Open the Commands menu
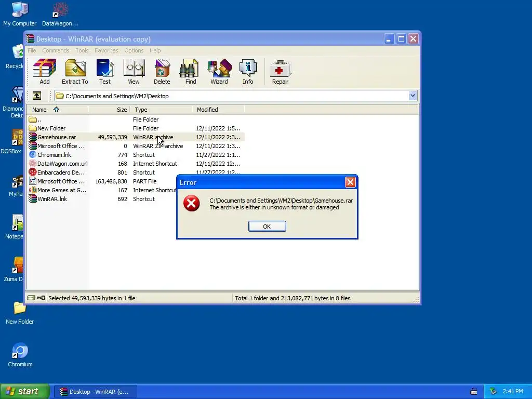 [x=56, y=50]
